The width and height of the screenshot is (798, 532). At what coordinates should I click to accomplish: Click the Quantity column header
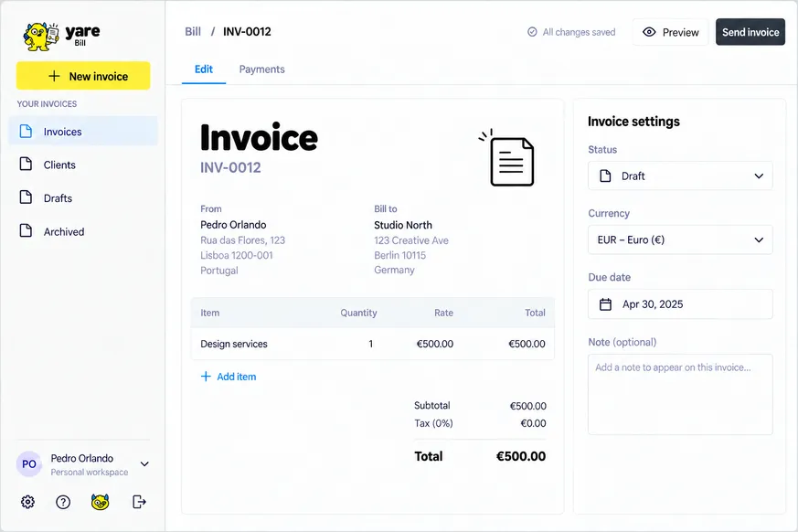click(359, 314)
